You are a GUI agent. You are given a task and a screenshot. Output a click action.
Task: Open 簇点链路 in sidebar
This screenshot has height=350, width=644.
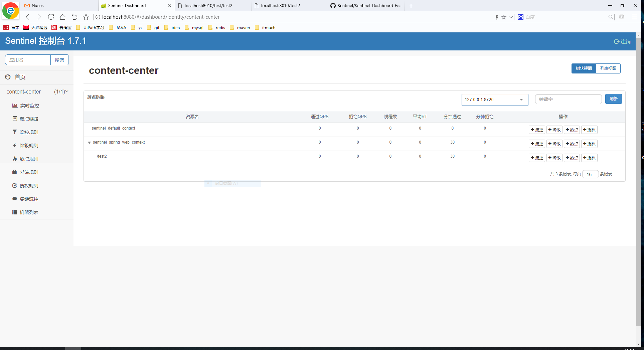point(25,119)
